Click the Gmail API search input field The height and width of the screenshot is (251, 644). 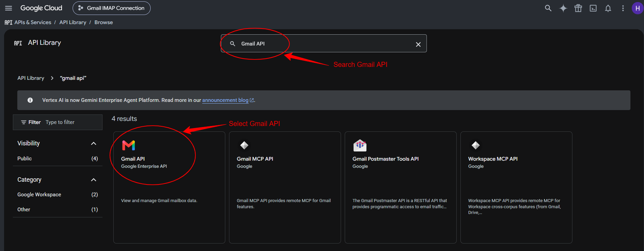click(x=324, y=44)
